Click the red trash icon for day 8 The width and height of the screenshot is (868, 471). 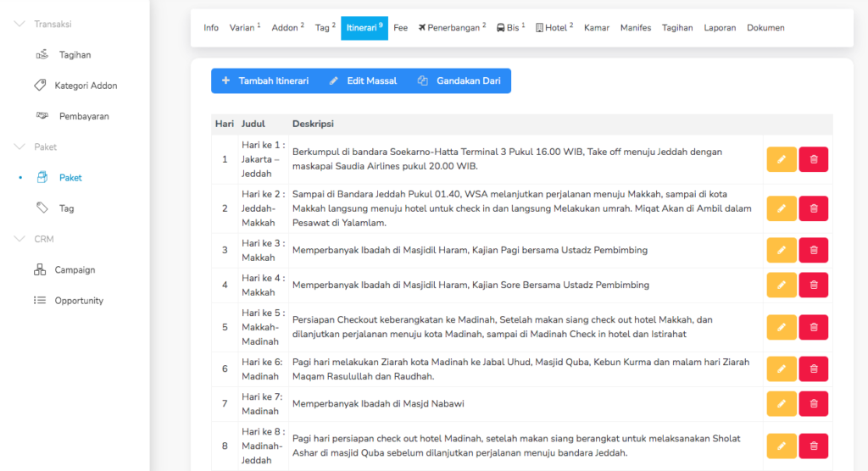813,446
